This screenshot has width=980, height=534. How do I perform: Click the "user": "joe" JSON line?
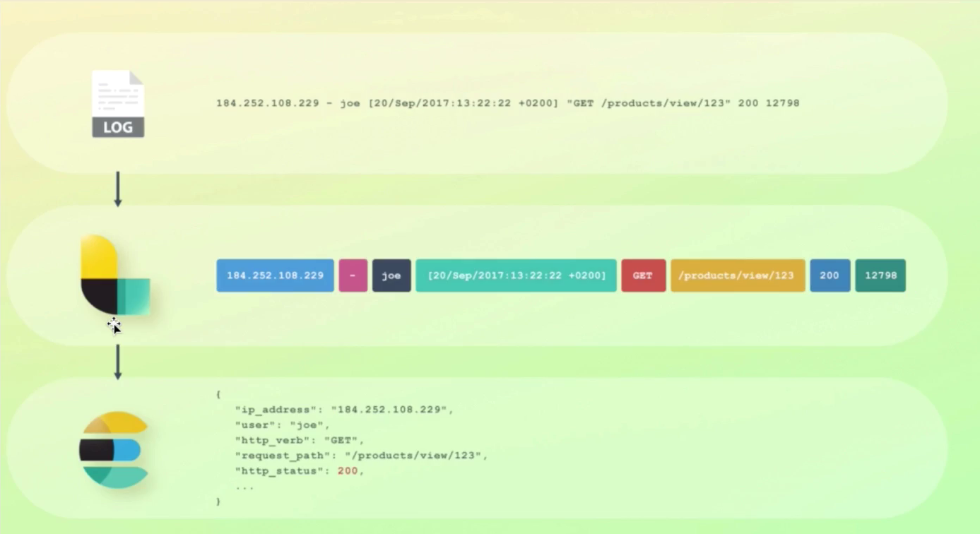[283, 425]
